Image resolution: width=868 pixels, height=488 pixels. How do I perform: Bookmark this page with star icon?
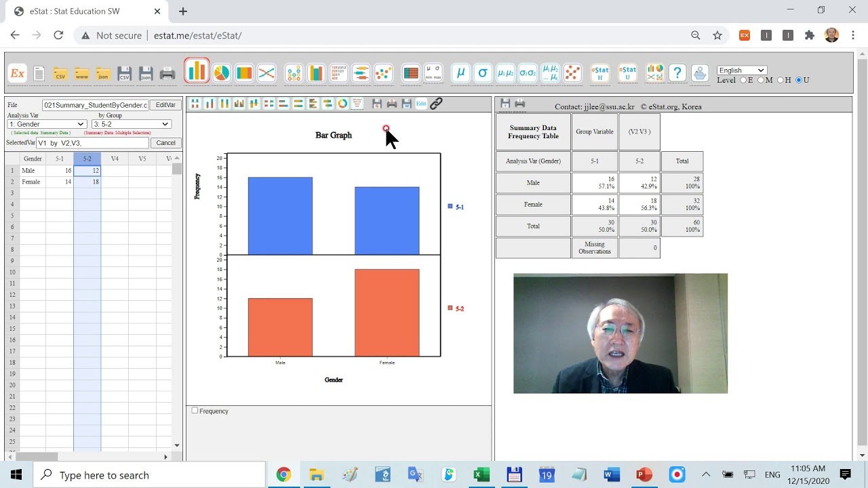(x=717, y=35)
